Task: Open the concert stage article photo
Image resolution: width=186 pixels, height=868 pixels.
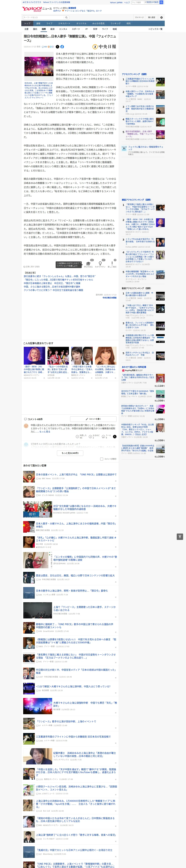Action: pos(39,67)
